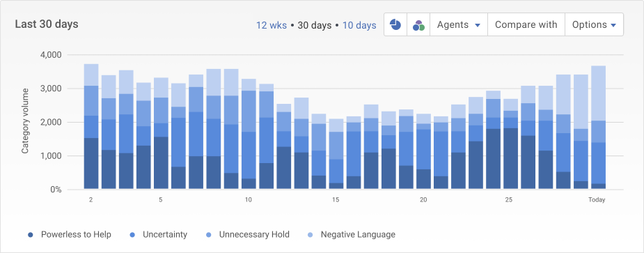
Task: Select the bar for day 15
Action: click(x=336, y=154)
